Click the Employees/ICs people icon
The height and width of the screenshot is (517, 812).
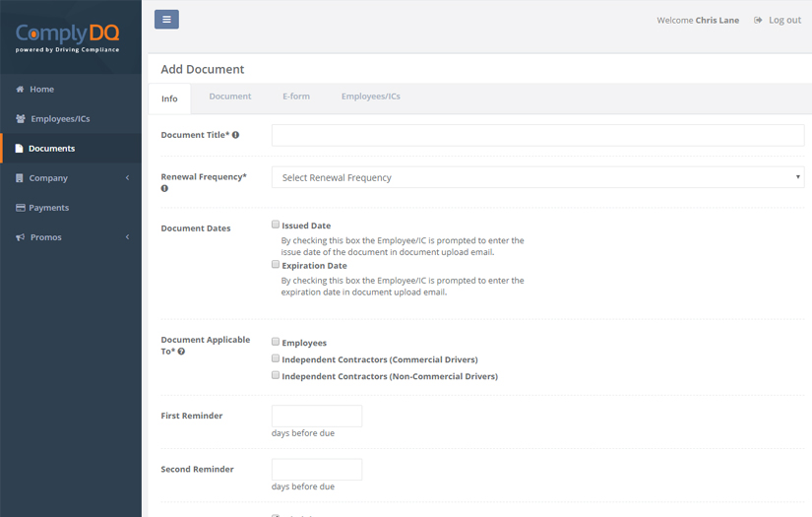21,118
